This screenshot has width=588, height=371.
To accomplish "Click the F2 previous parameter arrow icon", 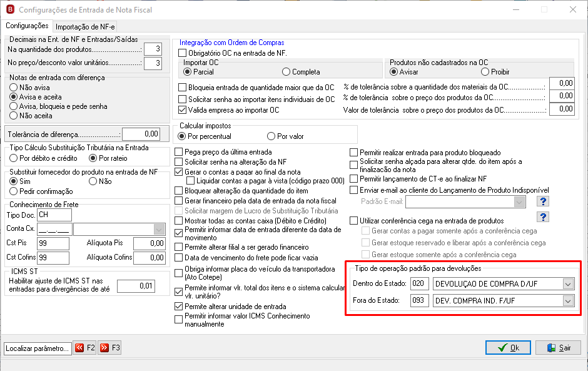I will click(x=79, y=348).
